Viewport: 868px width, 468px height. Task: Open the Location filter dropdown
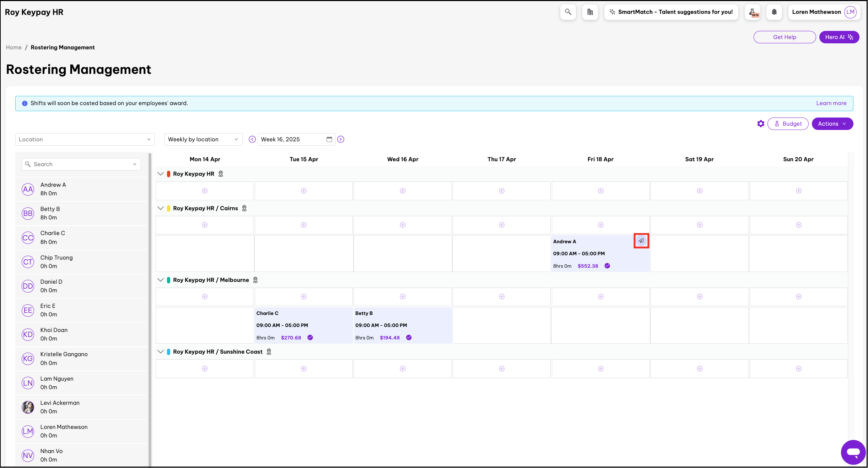pos(85,139)
